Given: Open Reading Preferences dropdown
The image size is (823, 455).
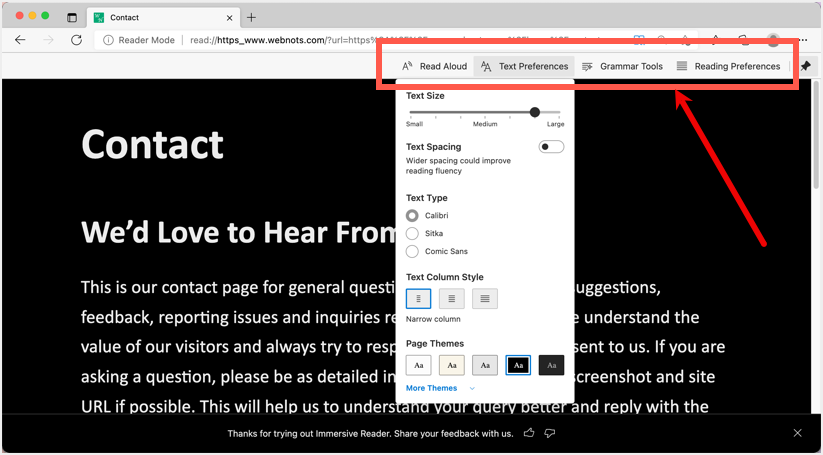Looking at the screenshot, I should coord(728,66).
